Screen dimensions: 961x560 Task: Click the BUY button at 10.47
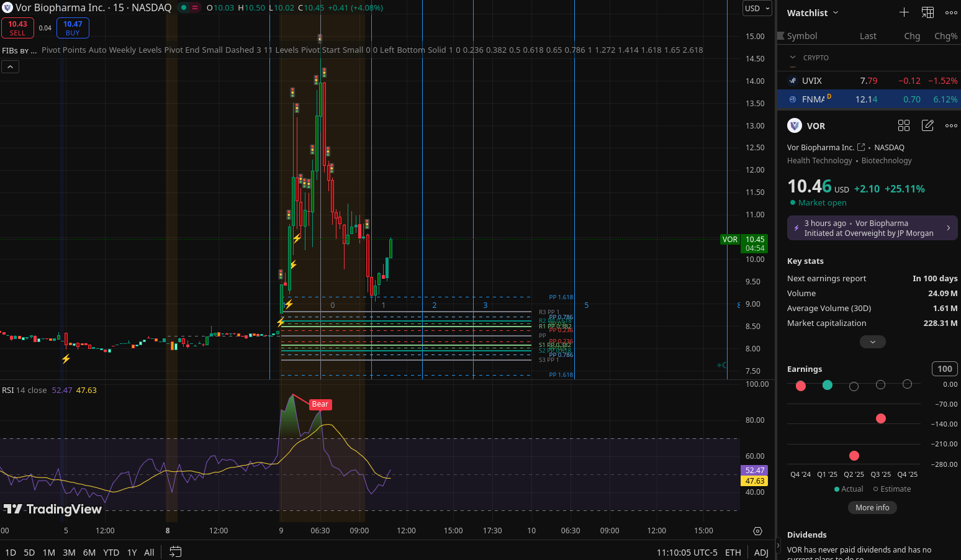pyautogui.click(x=73, y=28)
